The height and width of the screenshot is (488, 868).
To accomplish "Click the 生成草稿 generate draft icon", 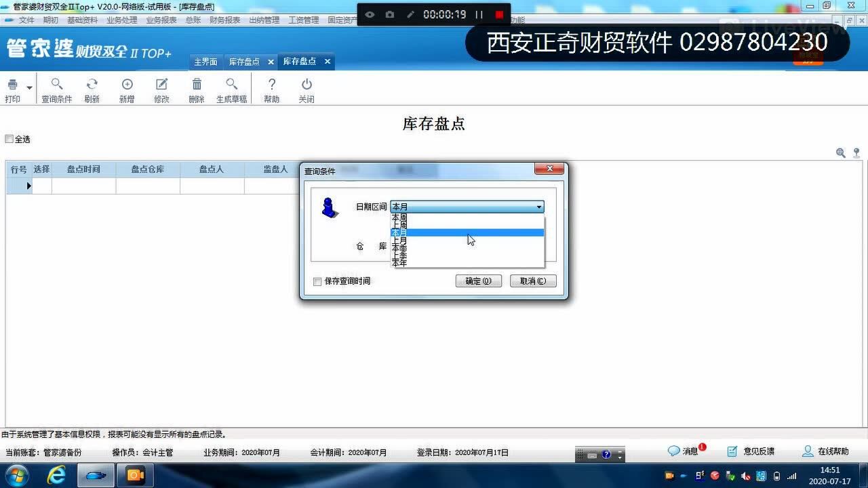I will [232, 84].
